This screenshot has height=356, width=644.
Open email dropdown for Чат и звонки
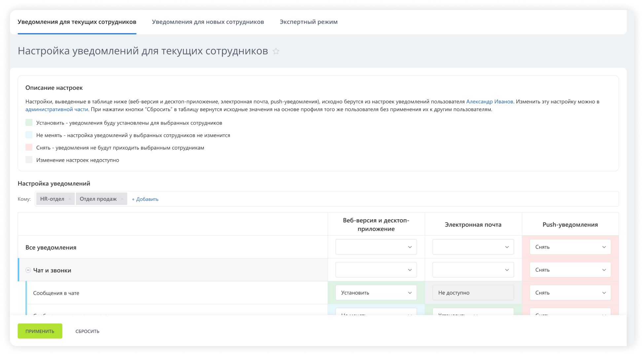[x=473, y=270]
